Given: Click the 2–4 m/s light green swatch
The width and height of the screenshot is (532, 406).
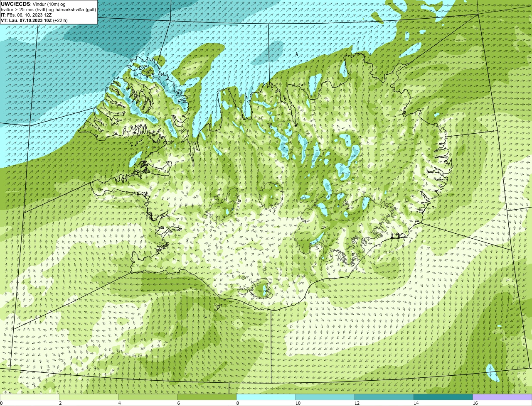Looking at the screenshot, I should [x=89, y=397].
